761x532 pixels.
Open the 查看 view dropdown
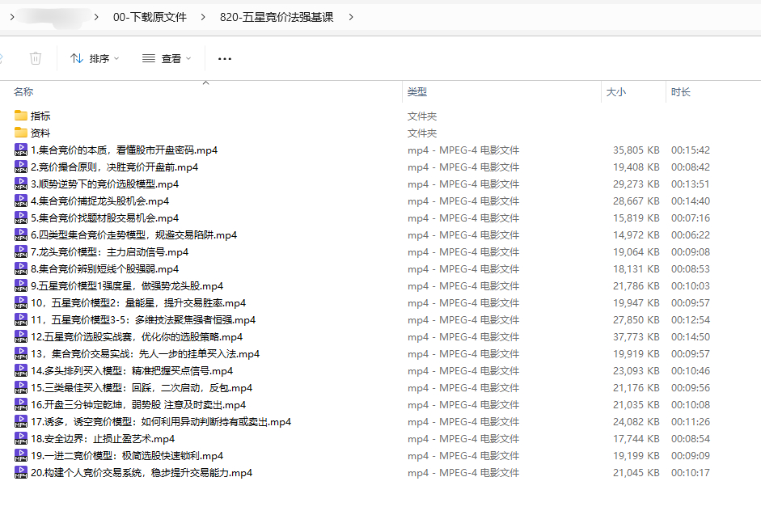167,58
